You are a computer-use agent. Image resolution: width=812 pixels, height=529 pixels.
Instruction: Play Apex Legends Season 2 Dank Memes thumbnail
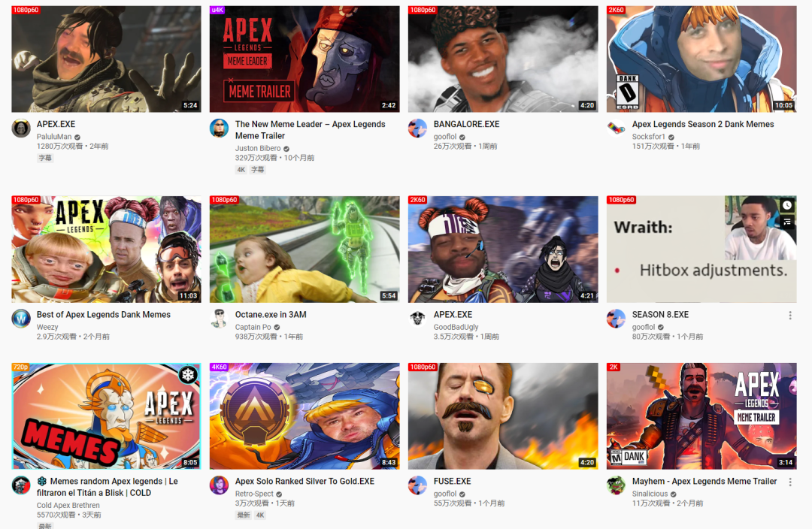[x=701, y=59]
